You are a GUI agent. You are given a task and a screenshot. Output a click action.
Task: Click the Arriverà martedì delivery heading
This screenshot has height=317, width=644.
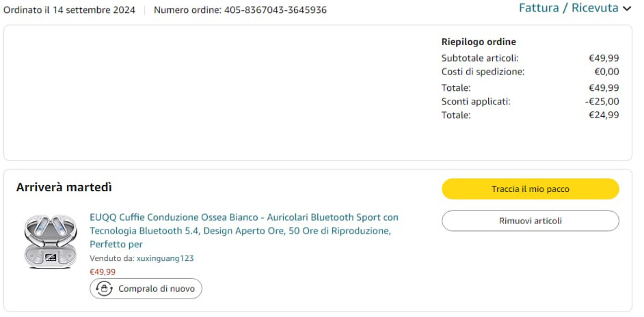coord(64,187)
